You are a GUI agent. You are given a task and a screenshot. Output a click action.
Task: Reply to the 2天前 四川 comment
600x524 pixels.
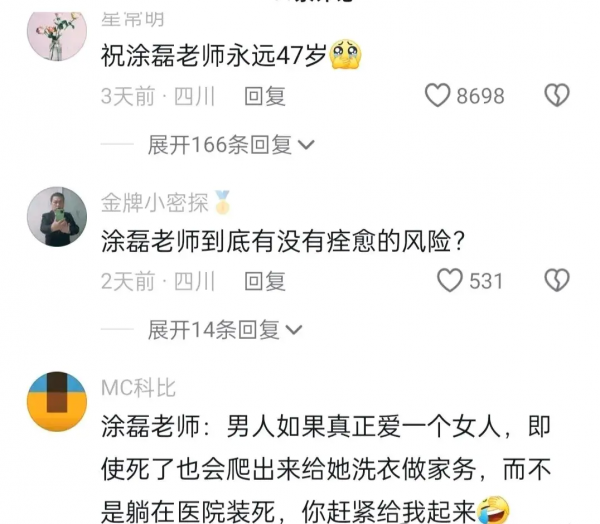[x=265, y=281]
